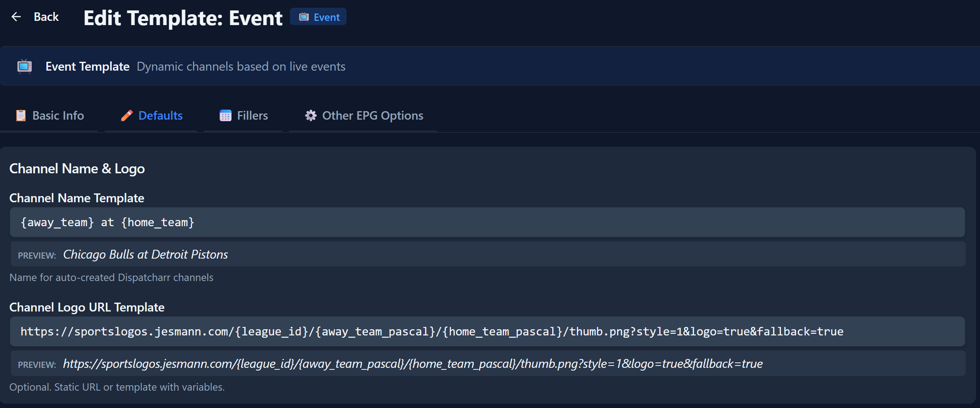Image resolution: width=980 pixels, height=408 pixels.
Task: Click the TV icon beside Event Template
Action: pos(24,66)
